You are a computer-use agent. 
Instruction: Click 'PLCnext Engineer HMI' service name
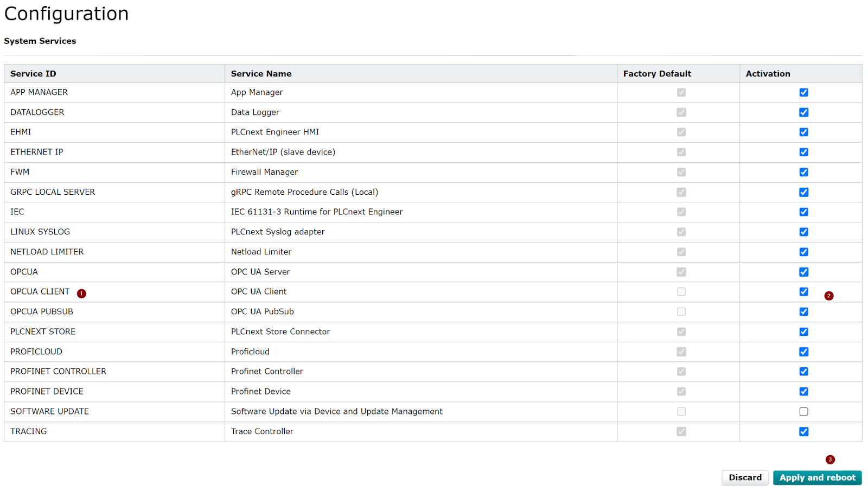(275, 132)
